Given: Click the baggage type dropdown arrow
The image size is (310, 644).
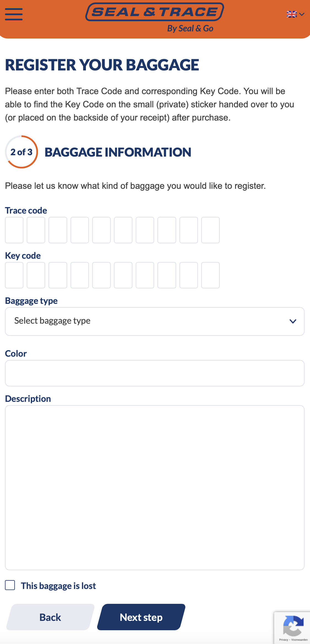Looking at the screenshot, I should click(293, 321).
